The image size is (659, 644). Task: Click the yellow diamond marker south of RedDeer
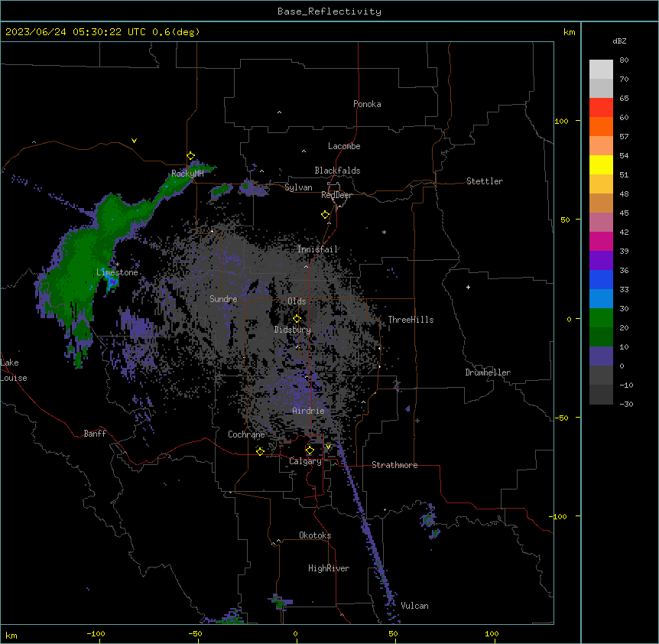(325, 215)
